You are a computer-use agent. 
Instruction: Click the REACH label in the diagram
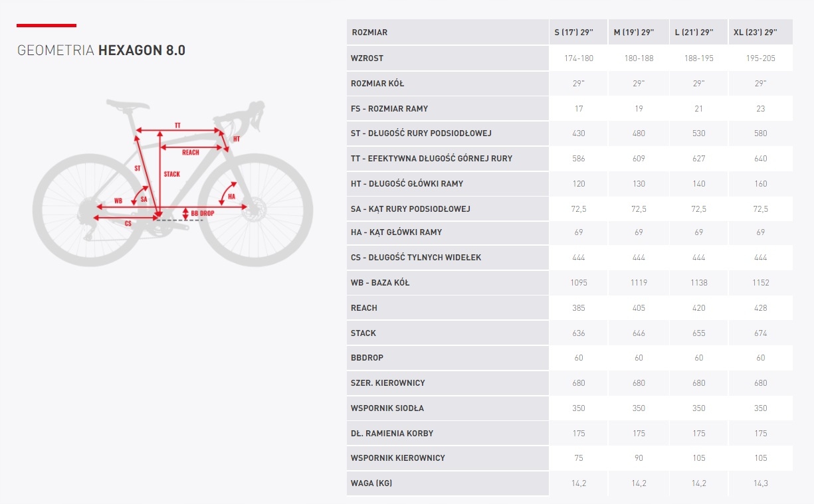click(x=191, y=152)
